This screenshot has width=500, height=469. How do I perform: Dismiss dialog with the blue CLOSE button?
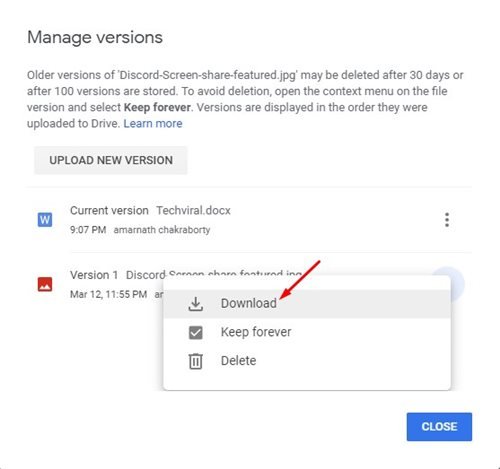coord(439,427)
